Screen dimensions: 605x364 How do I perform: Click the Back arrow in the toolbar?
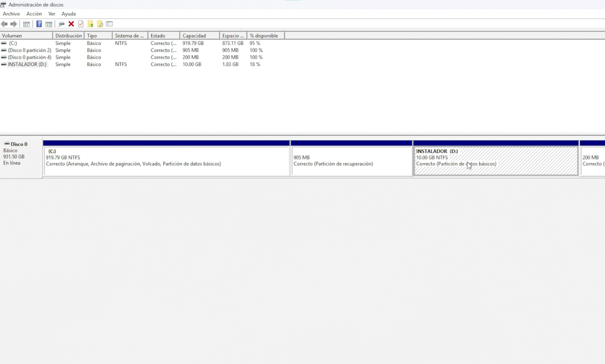tap(4, 24)
